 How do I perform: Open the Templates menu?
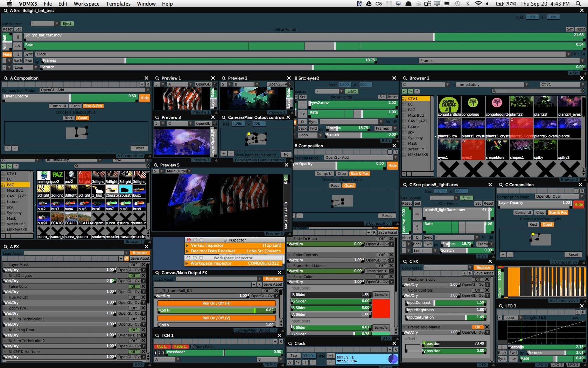click(118, 4)
